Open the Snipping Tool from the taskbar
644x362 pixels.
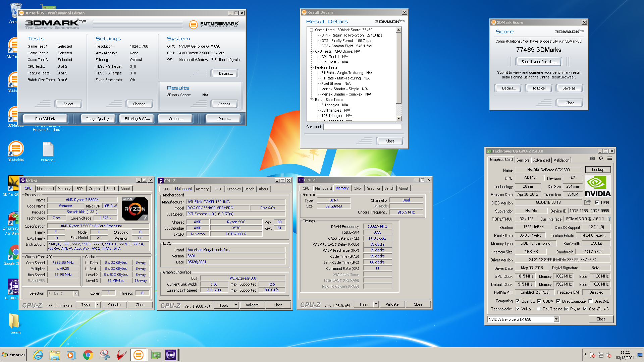[x=105, y=355]
